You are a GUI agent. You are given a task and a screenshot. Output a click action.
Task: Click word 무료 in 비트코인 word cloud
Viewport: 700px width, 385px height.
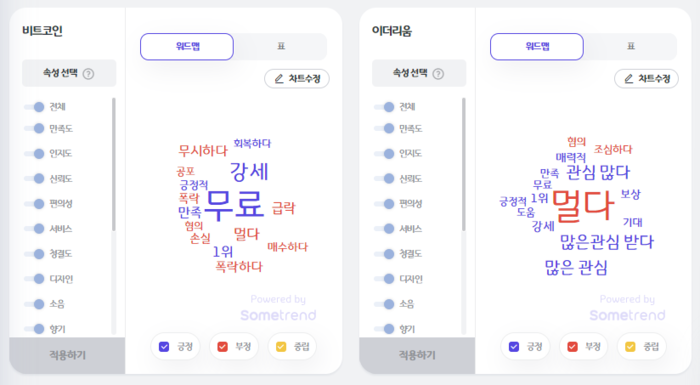(x=234, y=205)
